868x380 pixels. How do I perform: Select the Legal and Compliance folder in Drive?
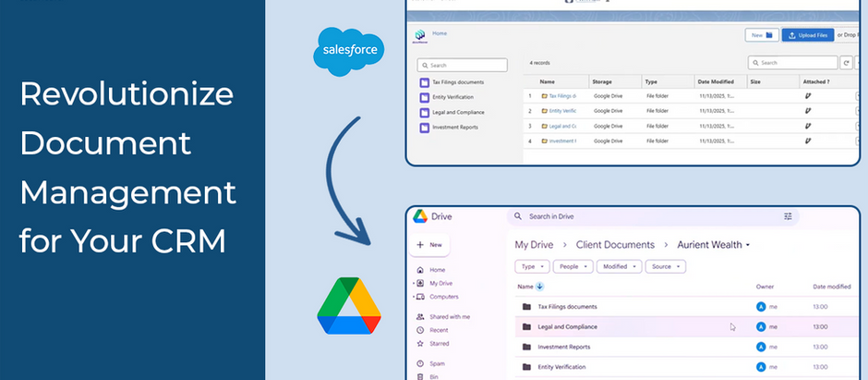pos(686,326)
